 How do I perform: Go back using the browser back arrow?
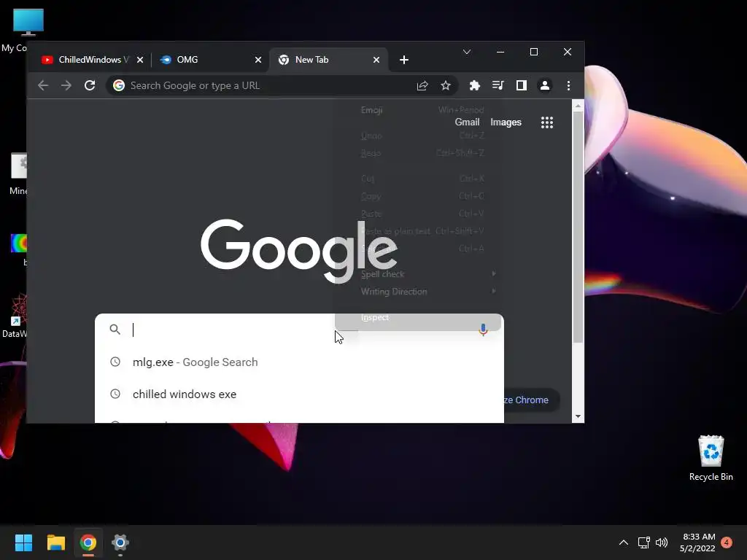(x=43, y=86)
